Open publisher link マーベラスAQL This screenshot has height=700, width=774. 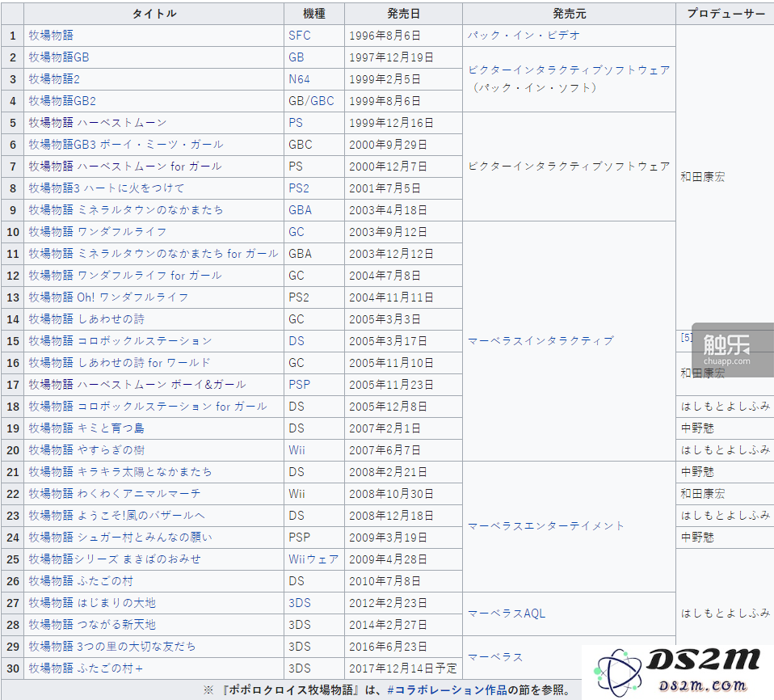507,614
